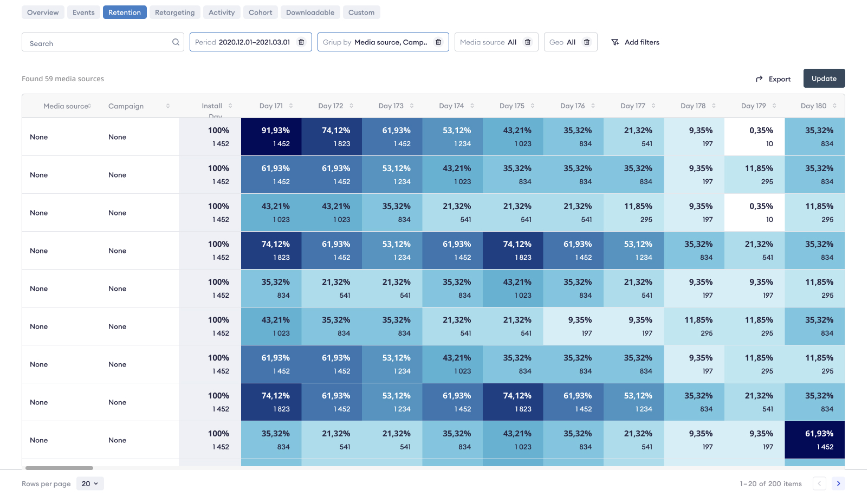Image resolution: width=868 pixels, height=497 pixels.
Task: Click the horizontal table scrollbar
Action: [x=59, y=468]
